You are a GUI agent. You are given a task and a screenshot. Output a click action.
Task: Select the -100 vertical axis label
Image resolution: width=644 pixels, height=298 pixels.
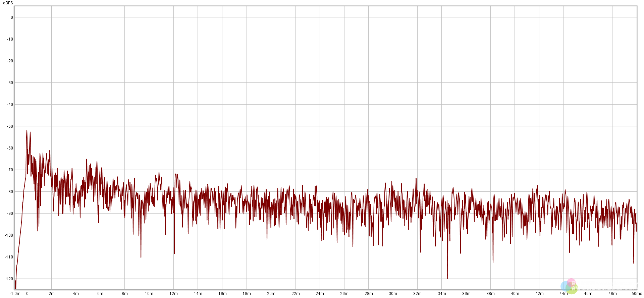[9, 235]
